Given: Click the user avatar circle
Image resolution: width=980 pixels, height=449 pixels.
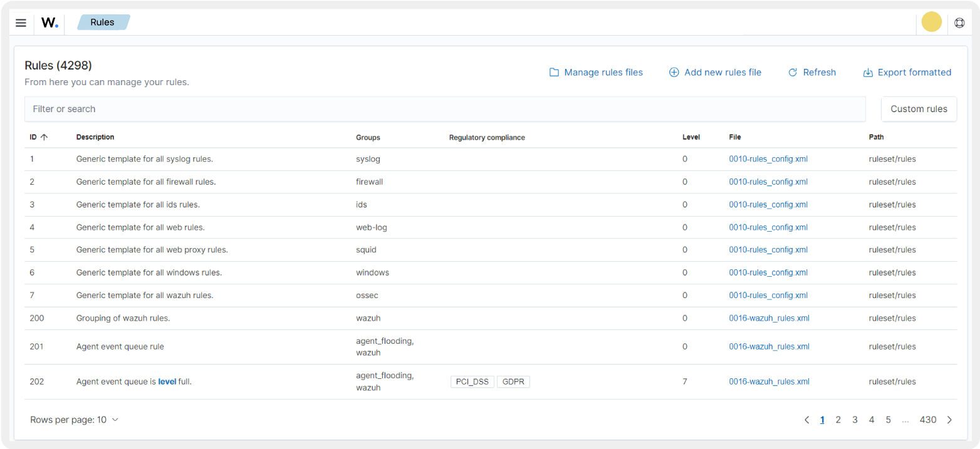Looking at the screenshot, I should (x=932, y=22).
